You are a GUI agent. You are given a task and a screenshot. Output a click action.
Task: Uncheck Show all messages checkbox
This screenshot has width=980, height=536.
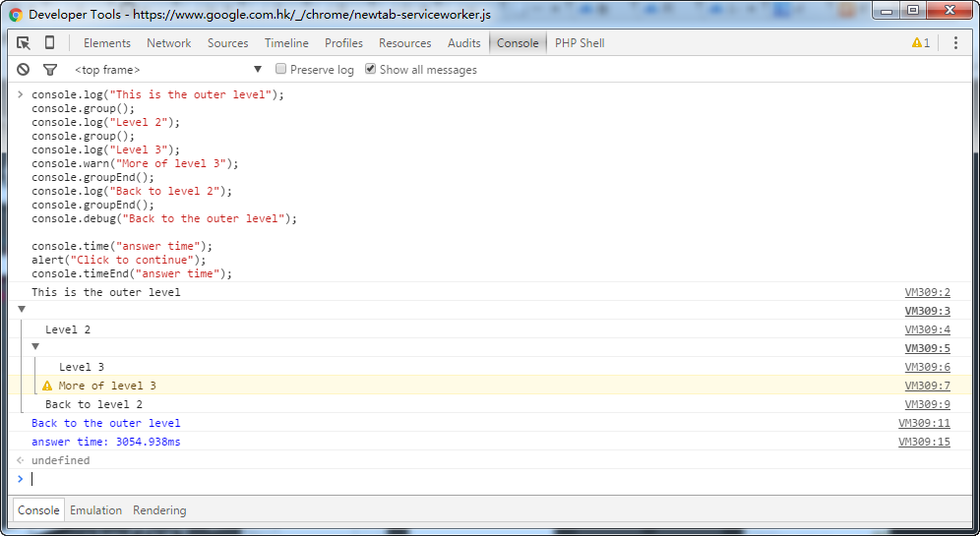(370, 69)
